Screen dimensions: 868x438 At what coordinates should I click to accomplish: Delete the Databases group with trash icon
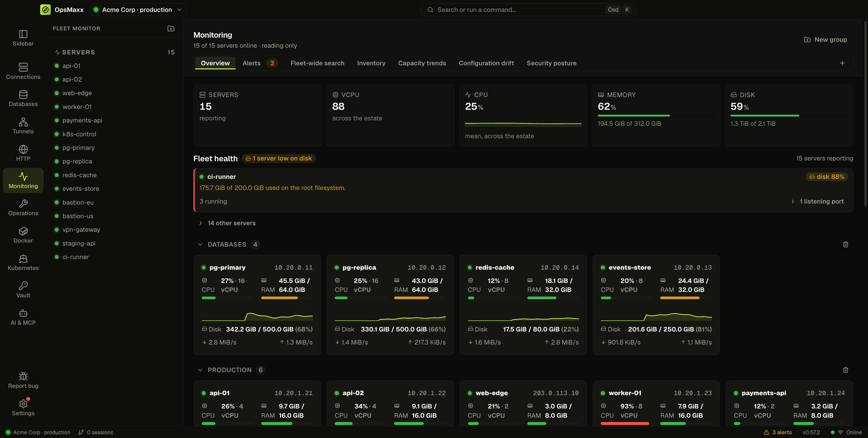pos(845,244)
